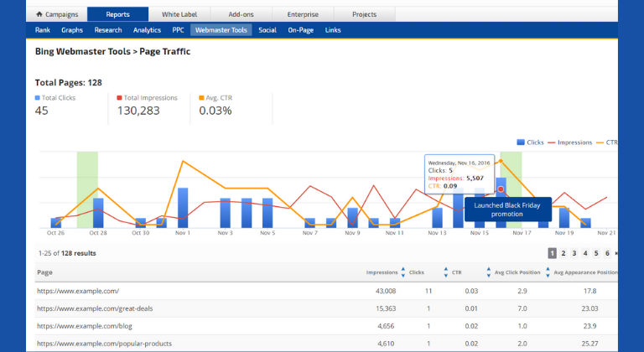Go to results page 3
The image size is (644, 352).
click(x=574, y=253)
